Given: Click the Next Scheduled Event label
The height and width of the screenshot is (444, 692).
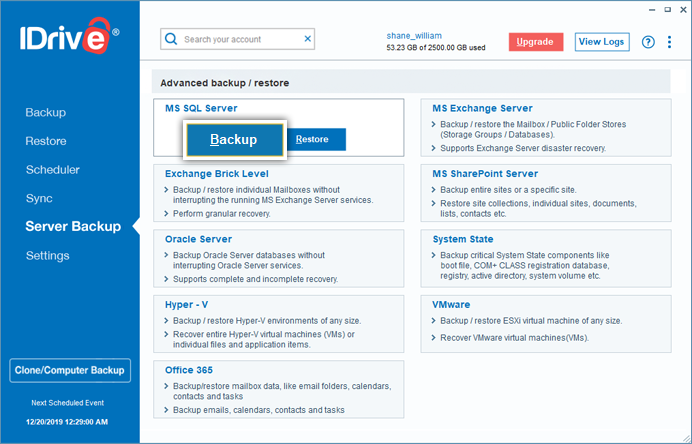Looking at the screenshot, I should [x=68, y=403].
